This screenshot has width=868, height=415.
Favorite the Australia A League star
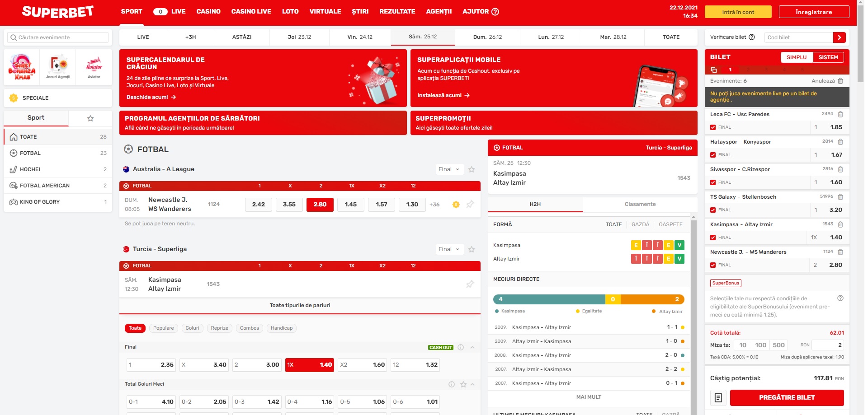[472, 169]
